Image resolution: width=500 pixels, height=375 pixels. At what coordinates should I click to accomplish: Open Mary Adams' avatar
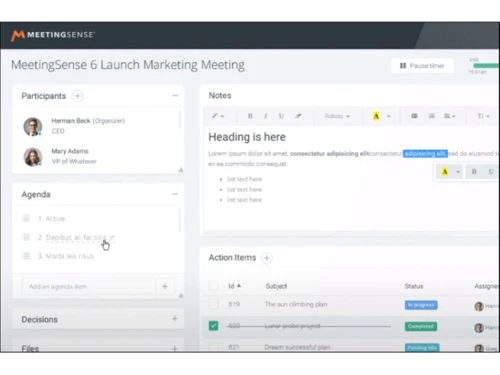tap(33, 157)
